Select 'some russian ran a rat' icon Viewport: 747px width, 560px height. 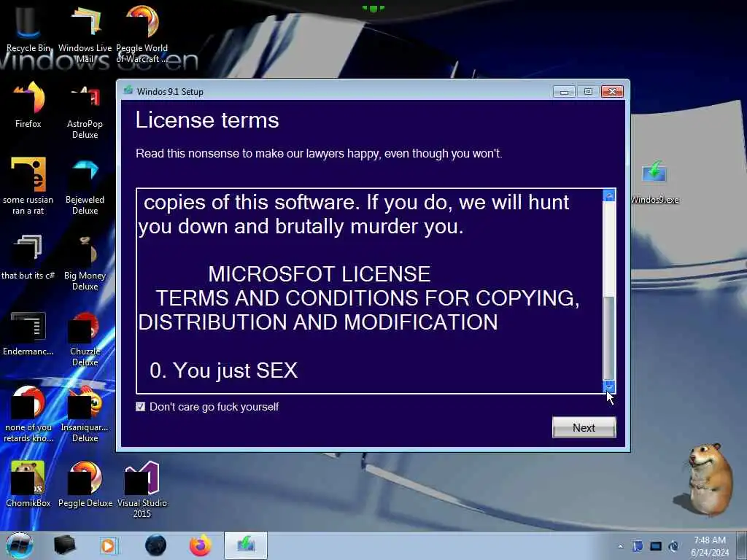[28, 186]
